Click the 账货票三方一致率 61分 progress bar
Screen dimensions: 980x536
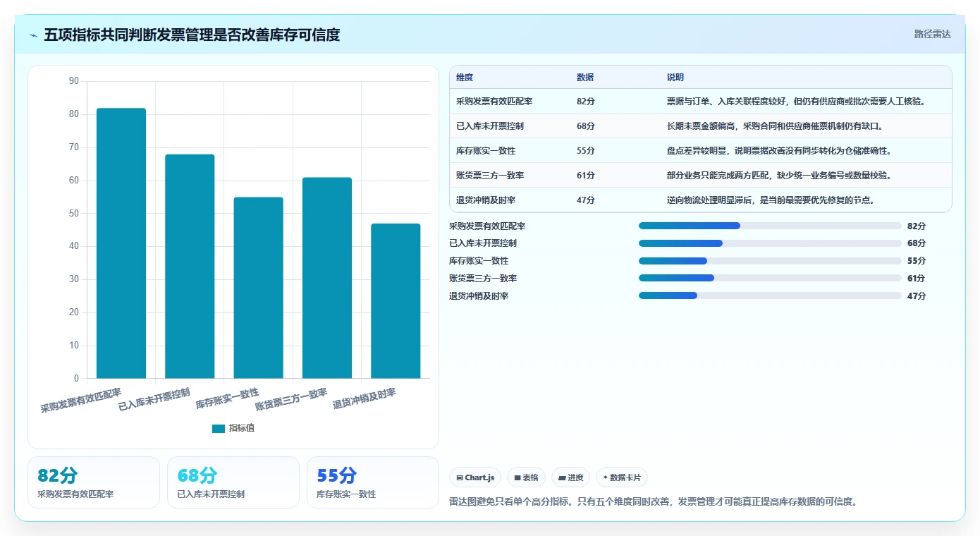(x=770, y=278)
